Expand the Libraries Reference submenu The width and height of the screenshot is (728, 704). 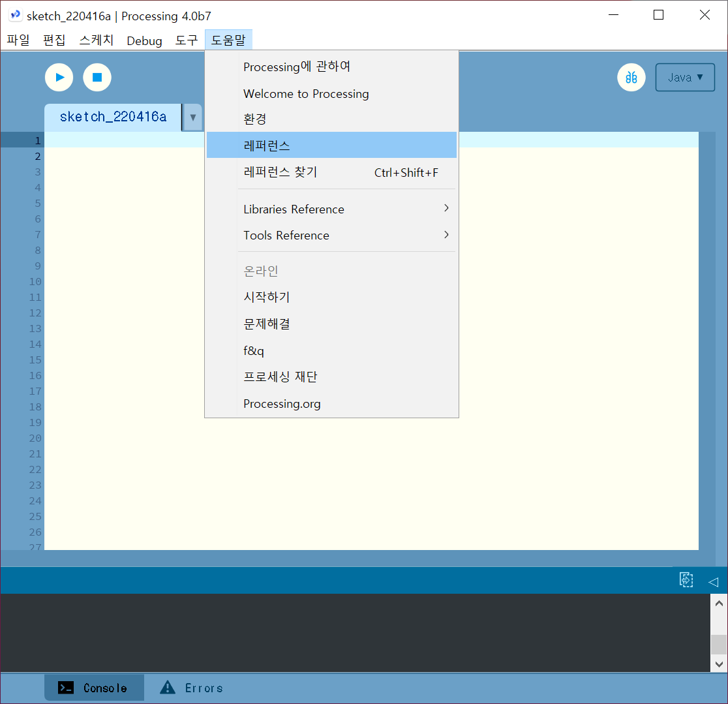[331, 209]
